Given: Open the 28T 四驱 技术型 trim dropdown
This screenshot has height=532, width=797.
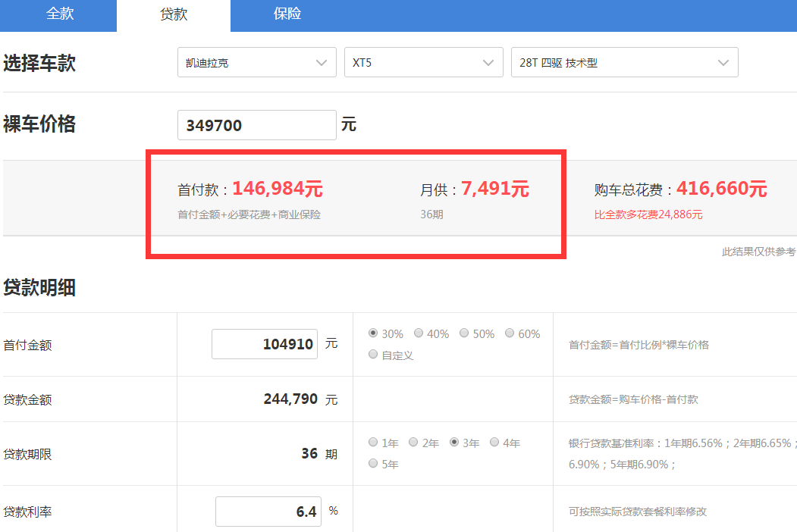Looking at the screenshot, I should click(624, 62).
